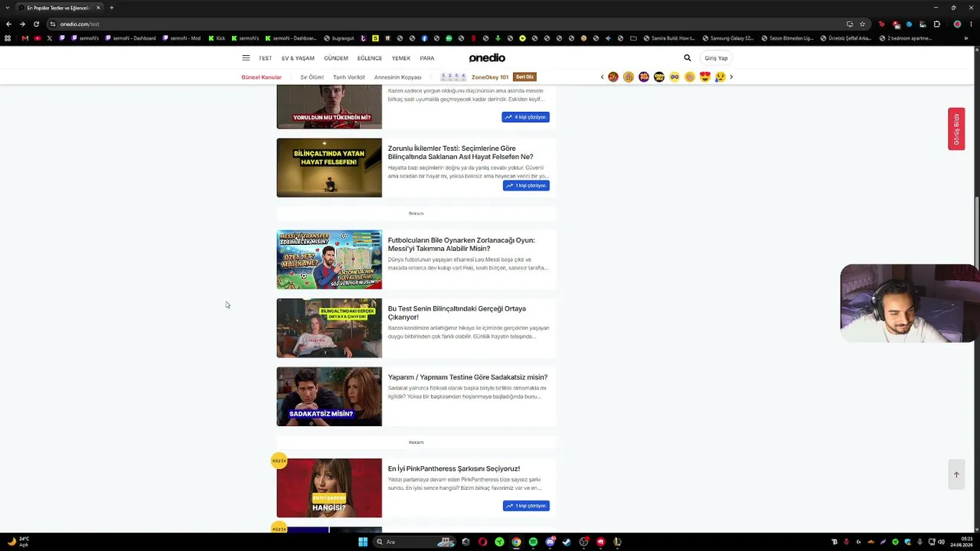Open the onedio hamburger menu

[246, 58]
